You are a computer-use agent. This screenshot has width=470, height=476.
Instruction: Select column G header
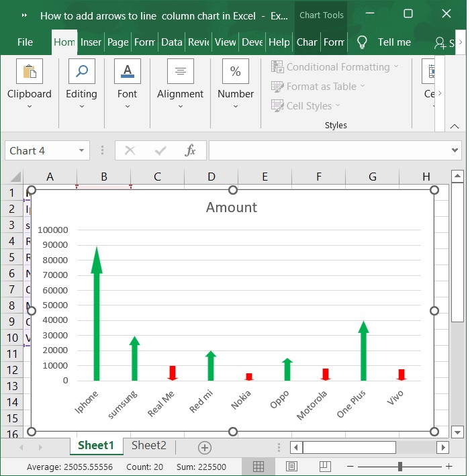373,177
